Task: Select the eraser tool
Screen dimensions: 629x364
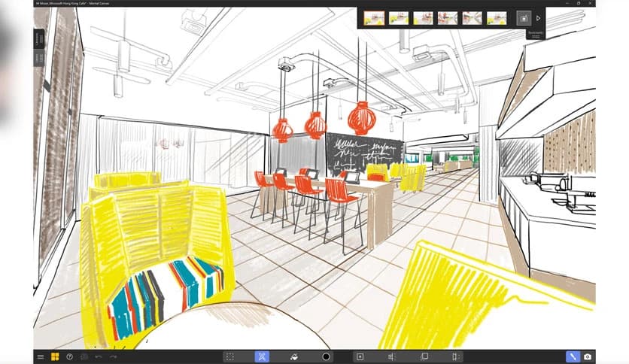Action: pos(295,356)
